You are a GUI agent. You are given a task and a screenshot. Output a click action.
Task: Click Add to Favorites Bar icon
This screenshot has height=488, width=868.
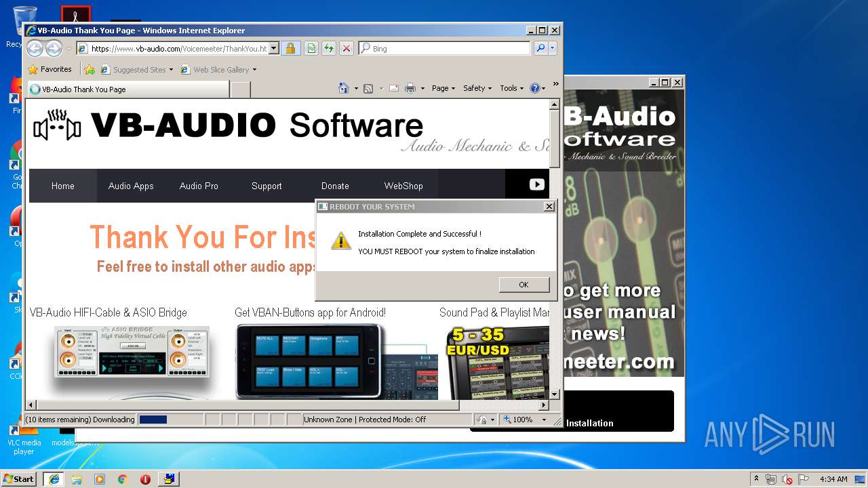pyautogui.click(x=90, y=69)
